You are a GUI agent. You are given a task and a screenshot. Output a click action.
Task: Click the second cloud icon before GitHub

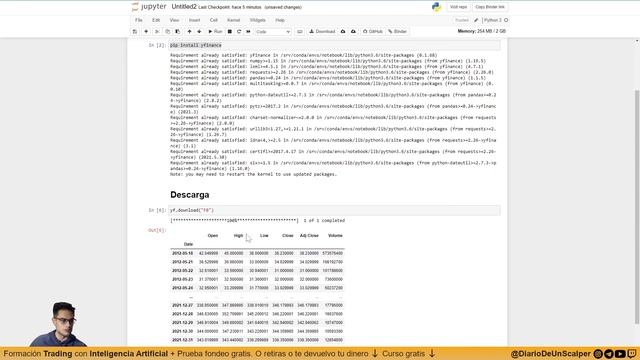pos(353,31)
